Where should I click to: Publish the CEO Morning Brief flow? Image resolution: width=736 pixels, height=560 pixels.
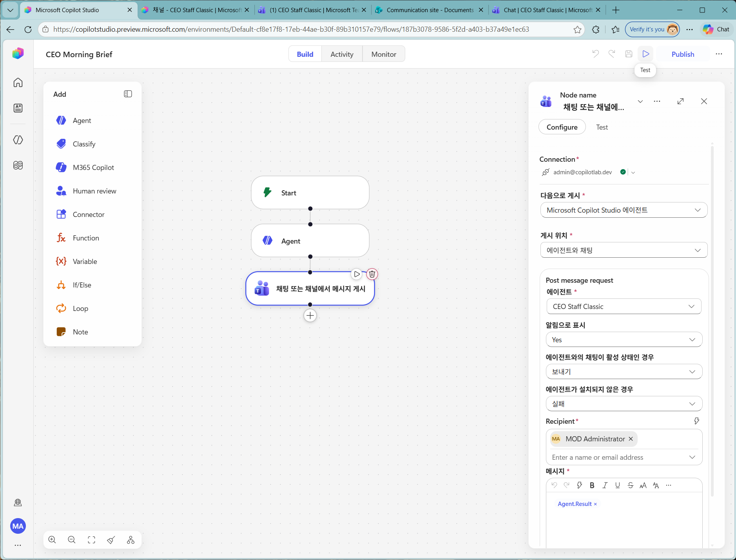coord(683,54)
